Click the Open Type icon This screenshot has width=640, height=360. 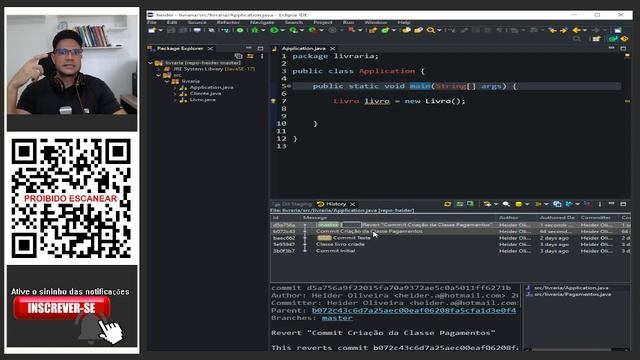pos(406,30)
